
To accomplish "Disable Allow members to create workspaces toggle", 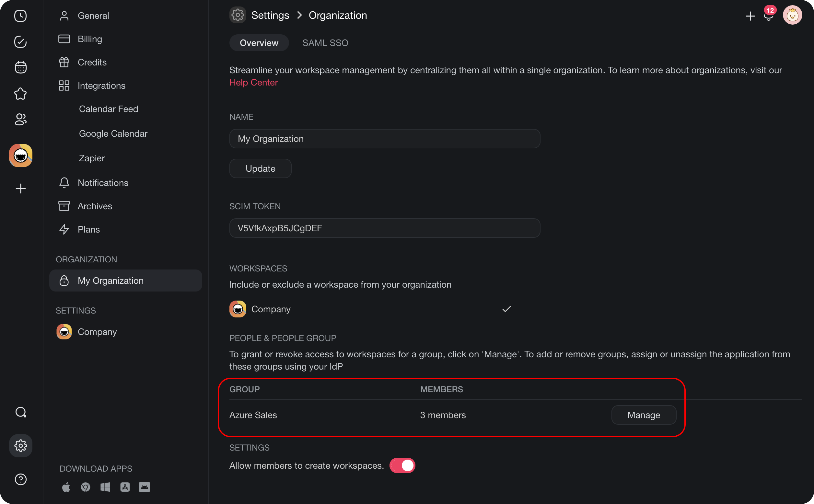I will point(402,465).
